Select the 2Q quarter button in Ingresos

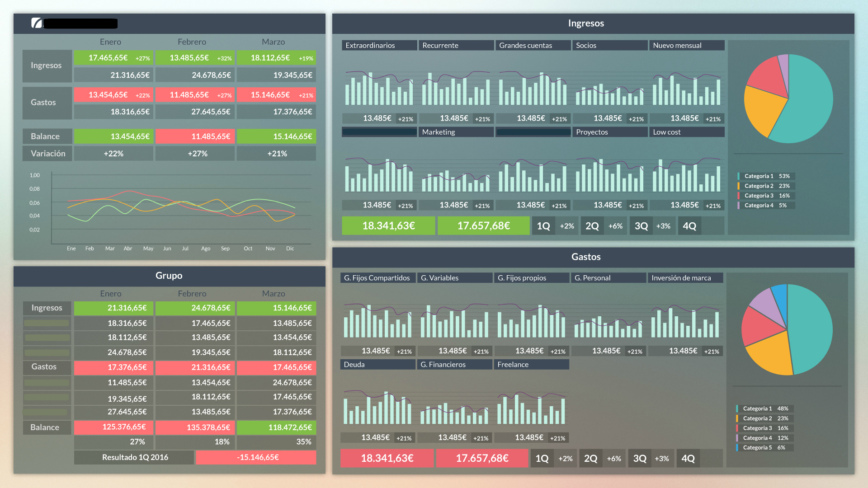pyautogui.click(x=592, y=226)
